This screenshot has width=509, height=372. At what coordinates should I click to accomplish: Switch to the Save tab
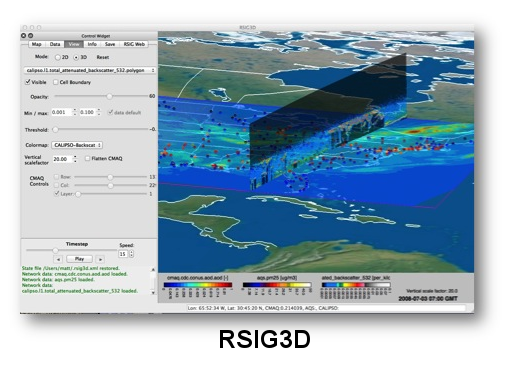(110, 44)
